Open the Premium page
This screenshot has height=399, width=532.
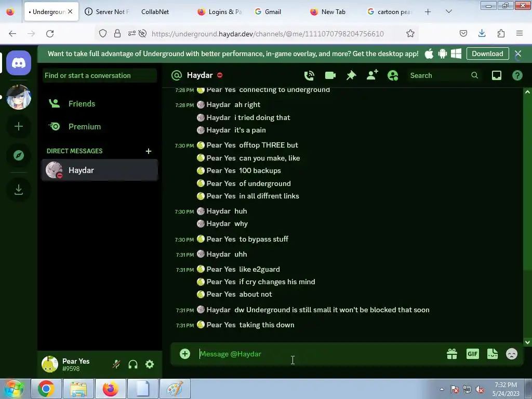(x=99, y=127)
